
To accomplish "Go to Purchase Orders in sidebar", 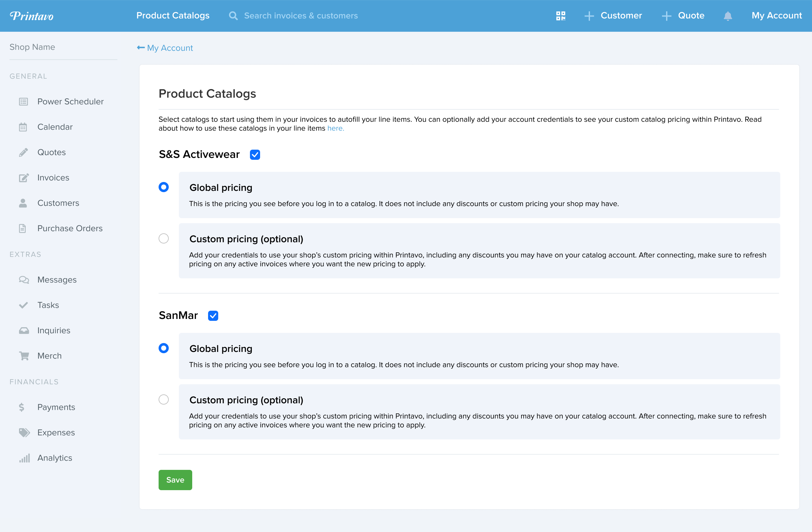I will click(70, 229).
